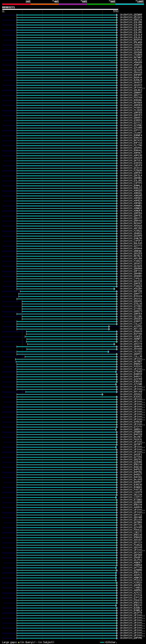Viewport: 146px width, 644px height.
Task: Select the UniRef100_A5C4C2 label
Action: click(x=131, y=60)
